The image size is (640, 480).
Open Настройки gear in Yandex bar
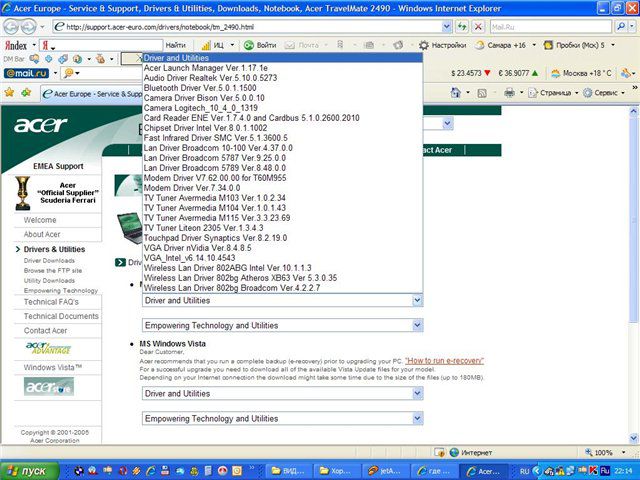pyautogui.click(x=442, y=45)
